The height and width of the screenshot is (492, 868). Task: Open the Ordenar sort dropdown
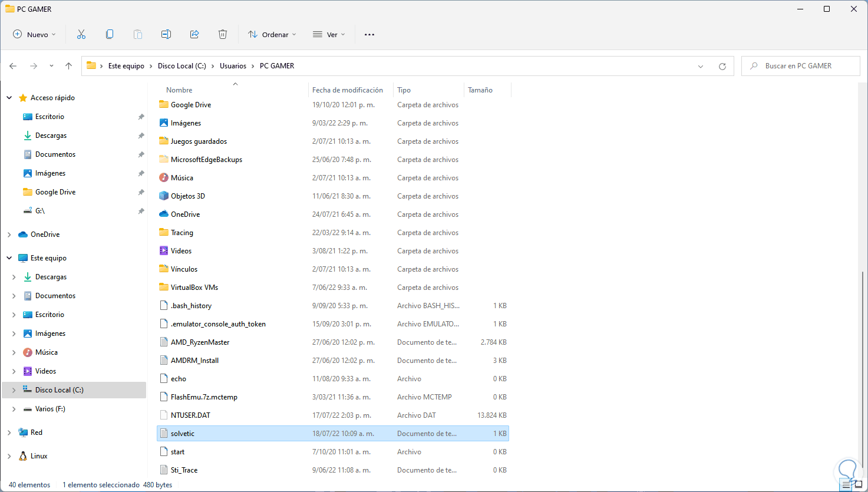(272, 35)
